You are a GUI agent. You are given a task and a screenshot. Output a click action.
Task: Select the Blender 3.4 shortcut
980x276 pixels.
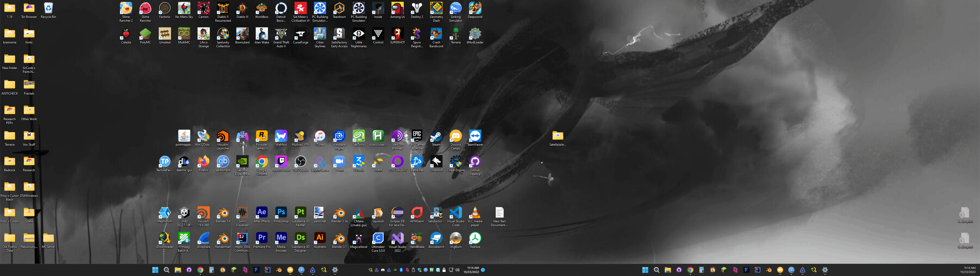pyautogui.click(x=223, y=215)
